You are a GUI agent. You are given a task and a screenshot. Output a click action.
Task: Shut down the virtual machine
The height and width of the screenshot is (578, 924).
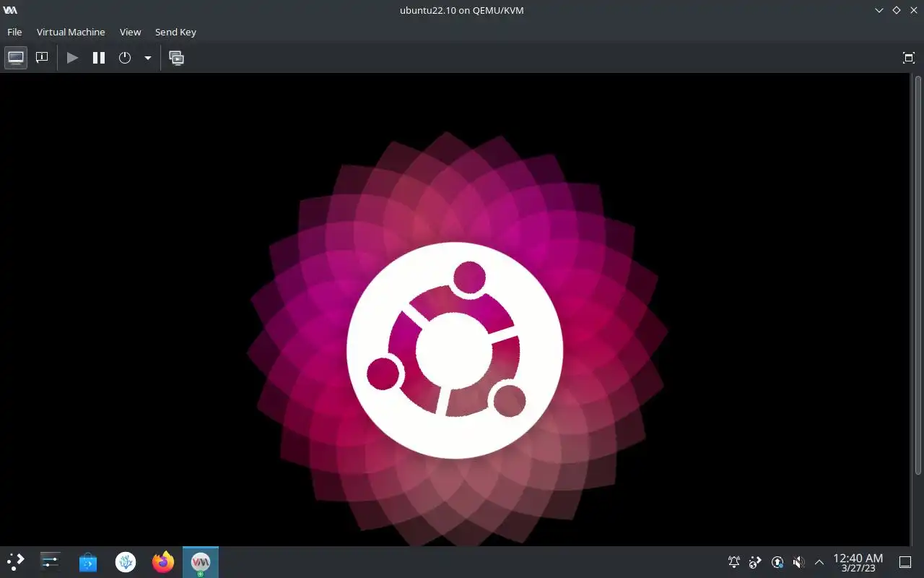(x=125, y=58)
